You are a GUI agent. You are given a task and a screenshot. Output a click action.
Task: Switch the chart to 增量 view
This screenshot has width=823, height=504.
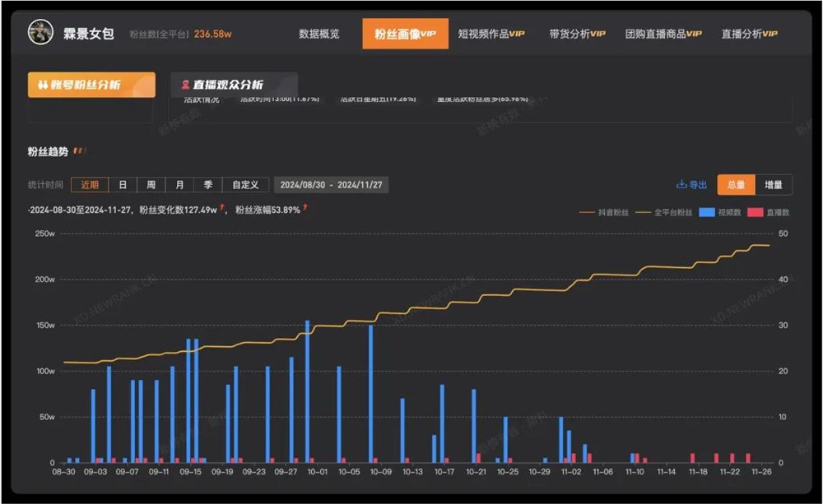[774, 185]
